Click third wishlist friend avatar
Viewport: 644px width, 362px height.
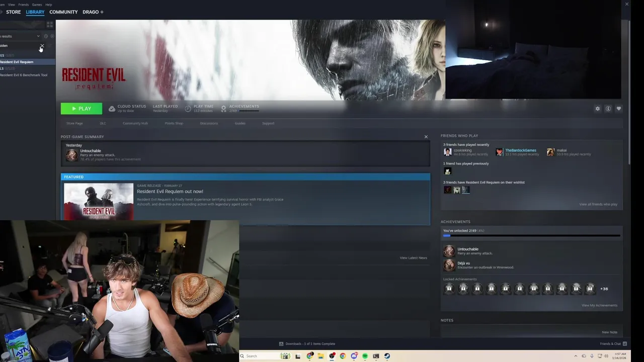click(x=466, y=190)
